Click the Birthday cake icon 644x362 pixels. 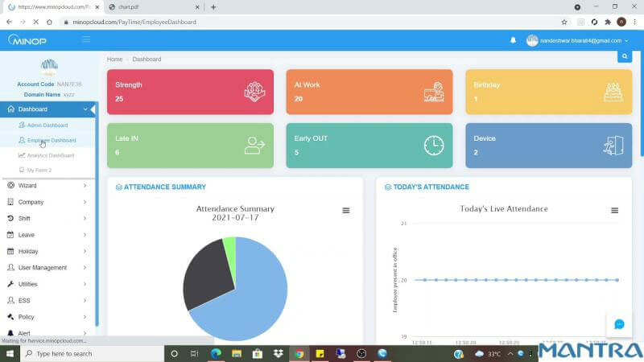pos(613,92)
